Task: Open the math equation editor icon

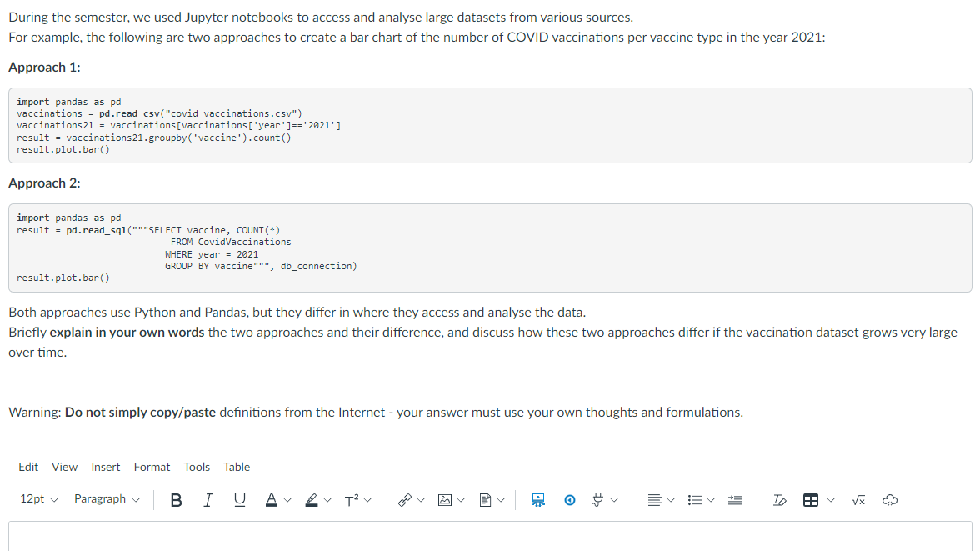Action: click(858, 499)
